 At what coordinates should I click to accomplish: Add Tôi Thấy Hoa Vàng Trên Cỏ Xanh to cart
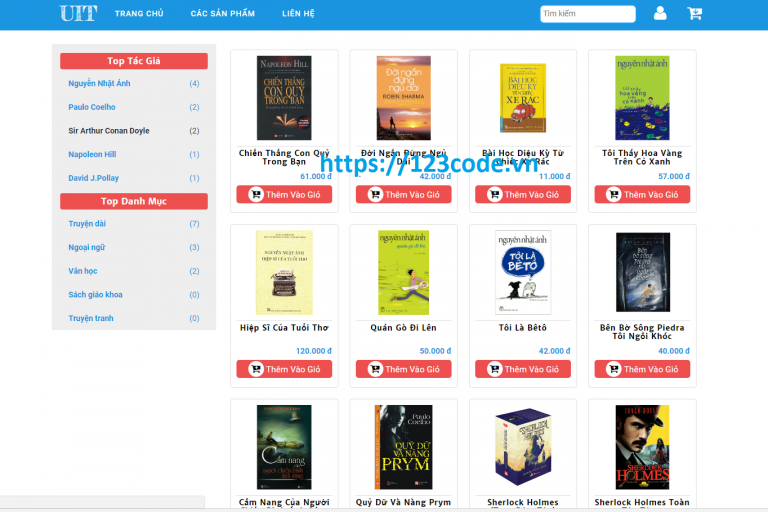642,195
